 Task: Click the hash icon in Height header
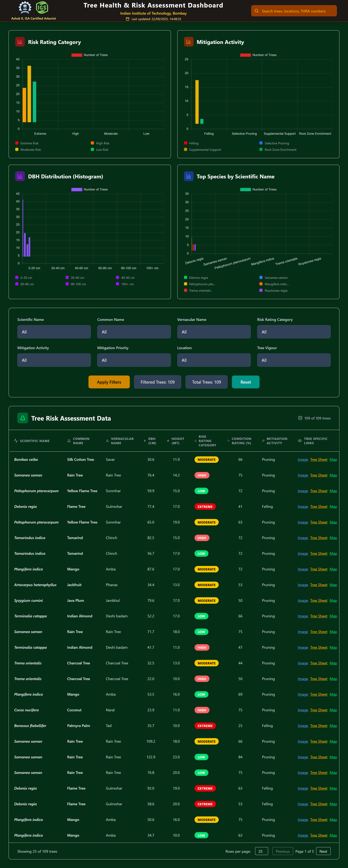point(168,441)
